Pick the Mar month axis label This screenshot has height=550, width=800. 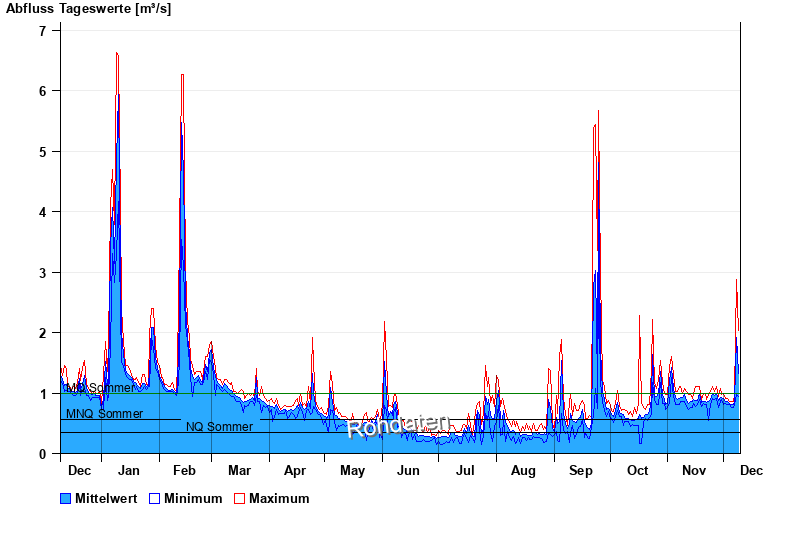click(x=239, y=470)
